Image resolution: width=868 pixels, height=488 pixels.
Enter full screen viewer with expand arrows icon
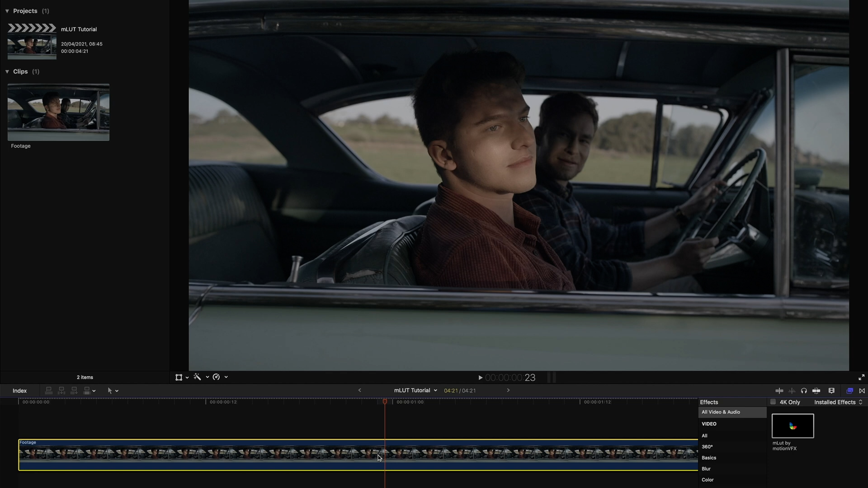point(862,377)
